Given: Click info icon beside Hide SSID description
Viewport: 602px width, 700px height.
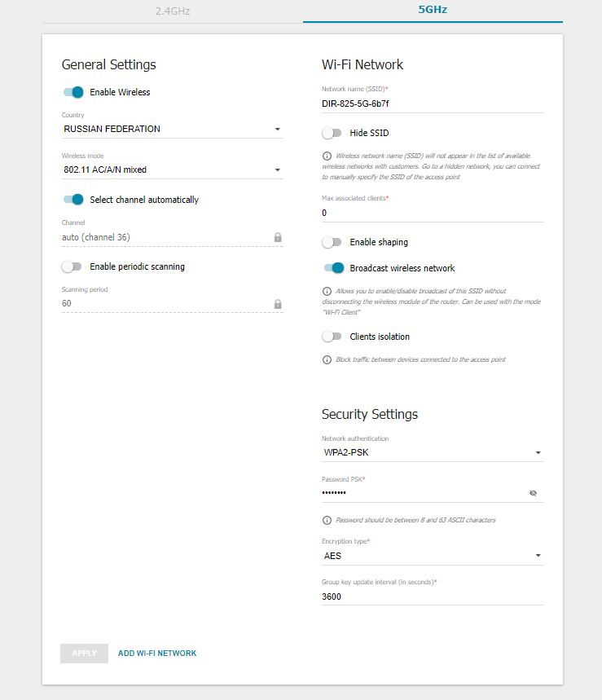Looking at the screenshot, I should [327, 156].
